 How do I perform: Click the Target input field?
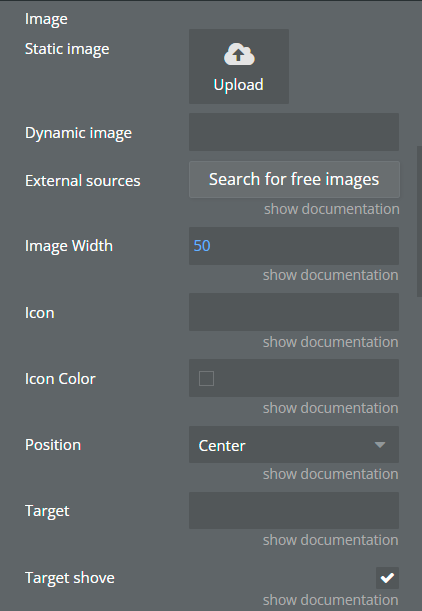[x=294, y=510]
